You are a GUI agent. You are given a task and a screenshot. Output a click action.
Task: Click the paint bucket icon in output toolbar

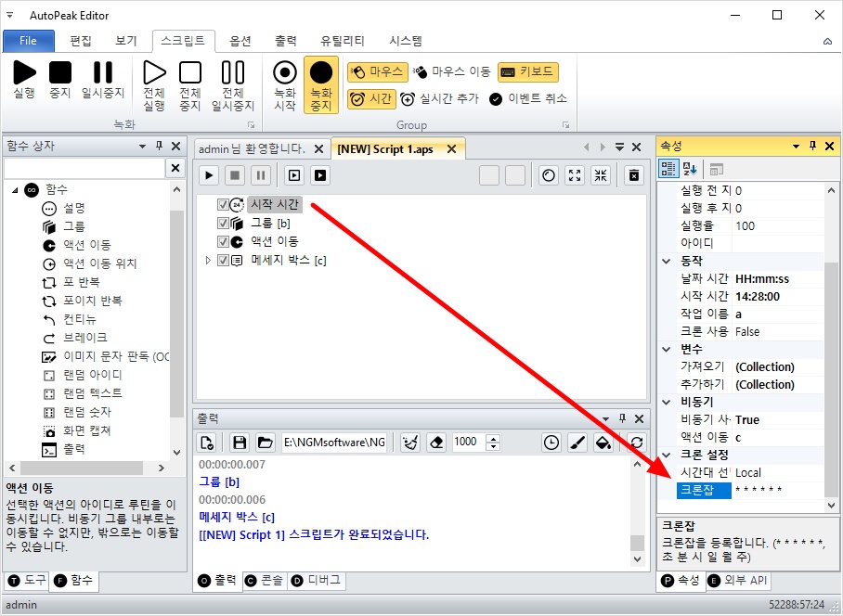603,443
